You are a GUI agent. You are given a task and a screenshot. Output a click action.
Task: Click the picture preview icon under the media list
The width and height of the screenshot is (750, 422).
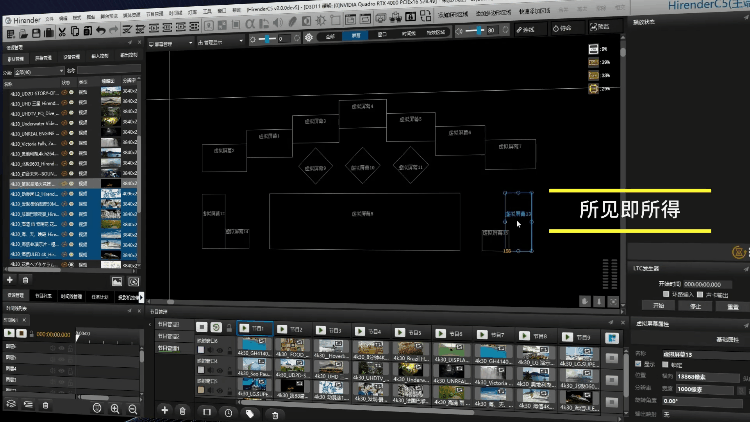(117, 281)
